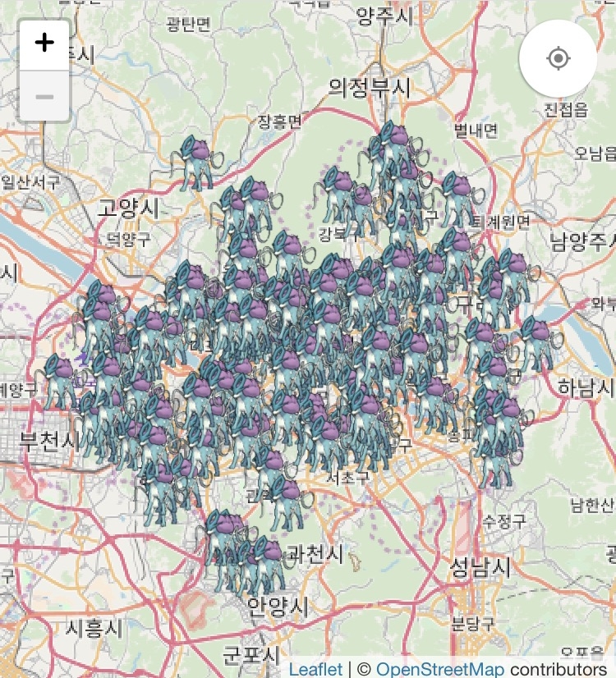This screenshot has width=616, height=678.
Task: Select the westernmost Suicune marker above 부천시
Action: 61,382
